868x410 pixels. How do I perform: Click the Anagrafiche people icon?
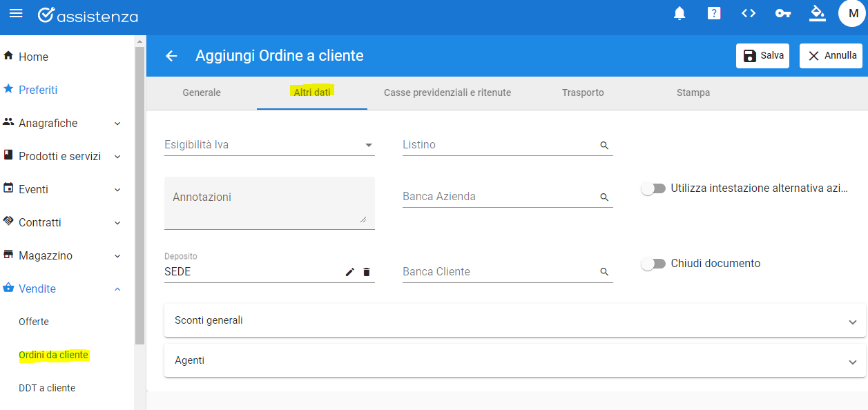9,122
